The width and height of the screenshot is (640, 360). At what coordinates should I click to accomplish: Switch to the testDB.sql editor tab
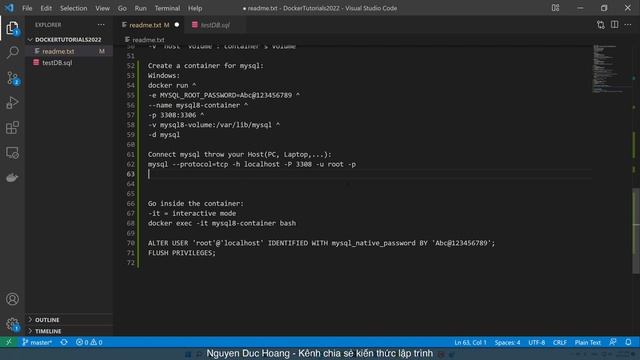pos(215,25)
